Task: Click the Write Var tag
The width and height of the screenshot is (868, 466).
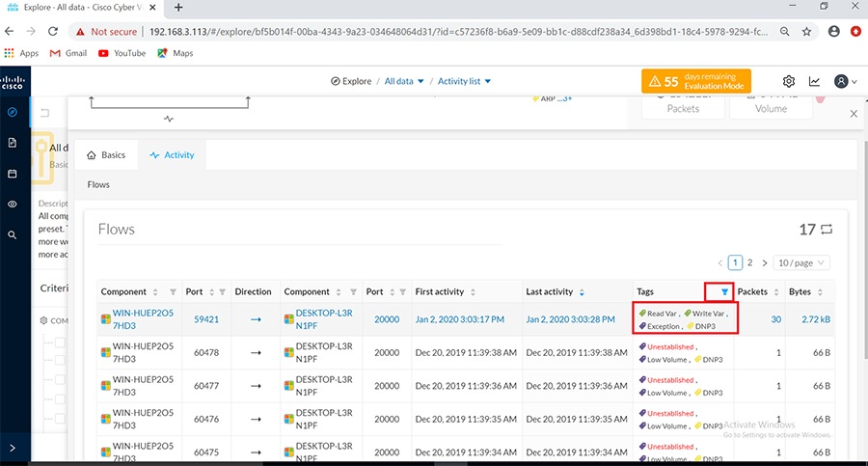Action: coord(704,313)
